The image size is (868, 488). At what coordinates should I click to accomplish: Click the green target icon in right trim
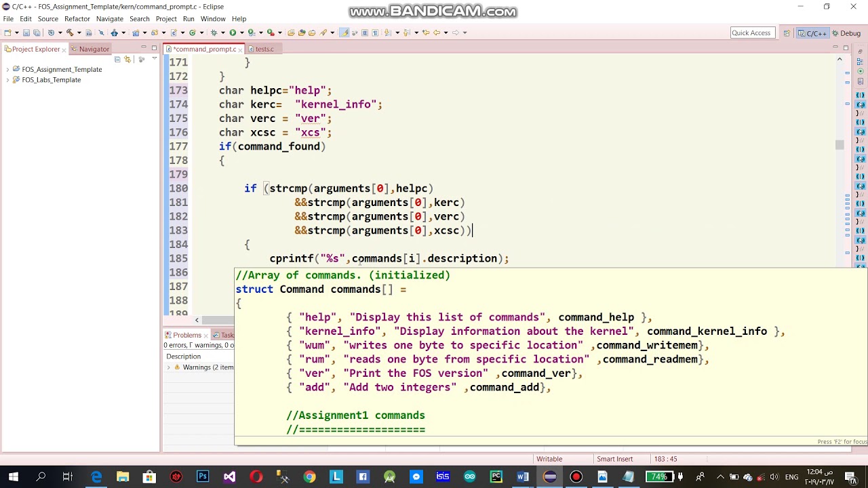tap(860, 71)
